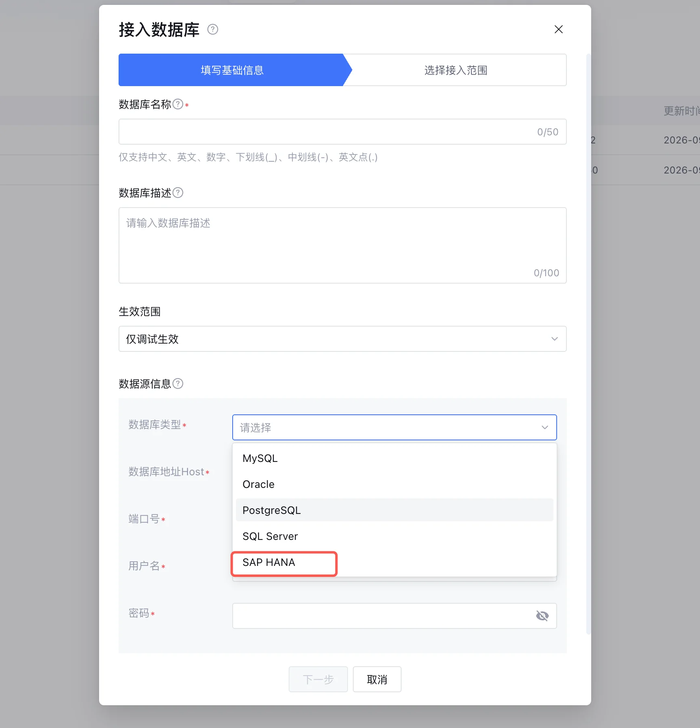Click help icon next to 数据源信息

[178, 383]
